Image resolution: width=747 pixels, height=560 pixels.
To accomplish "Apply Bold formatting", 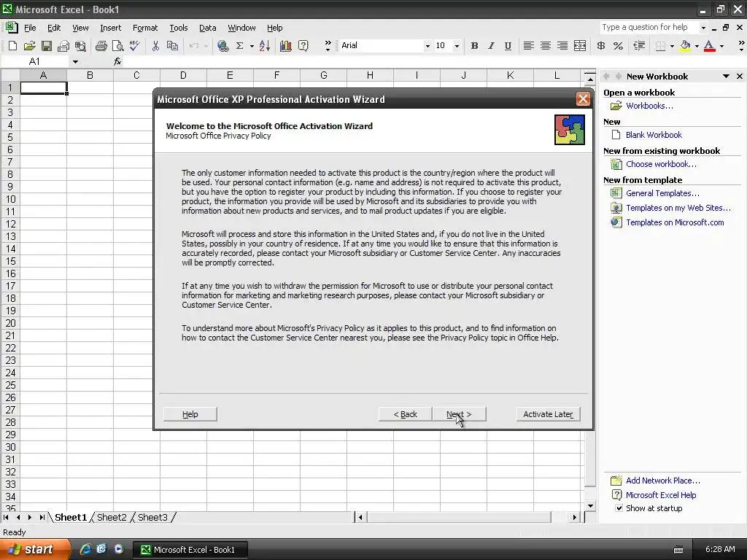I will [474, 46].
